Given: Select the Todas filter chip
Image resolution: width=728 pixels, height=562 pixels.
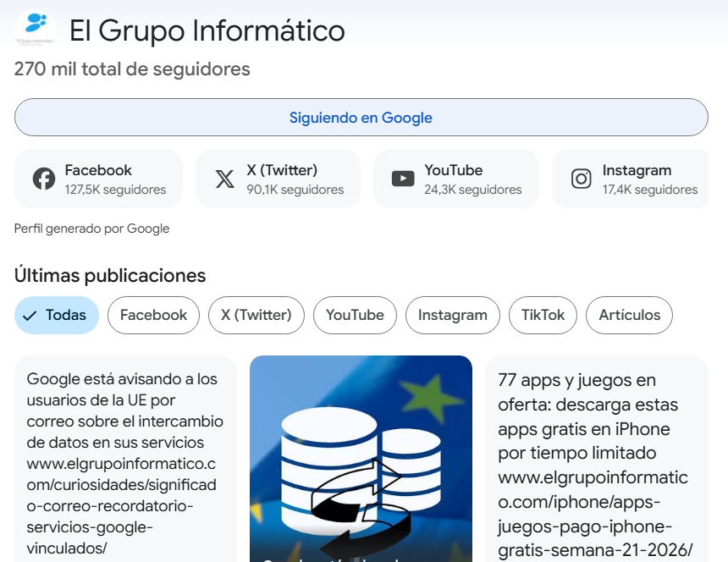Looking at the screenshot, I should pos(57,315).
